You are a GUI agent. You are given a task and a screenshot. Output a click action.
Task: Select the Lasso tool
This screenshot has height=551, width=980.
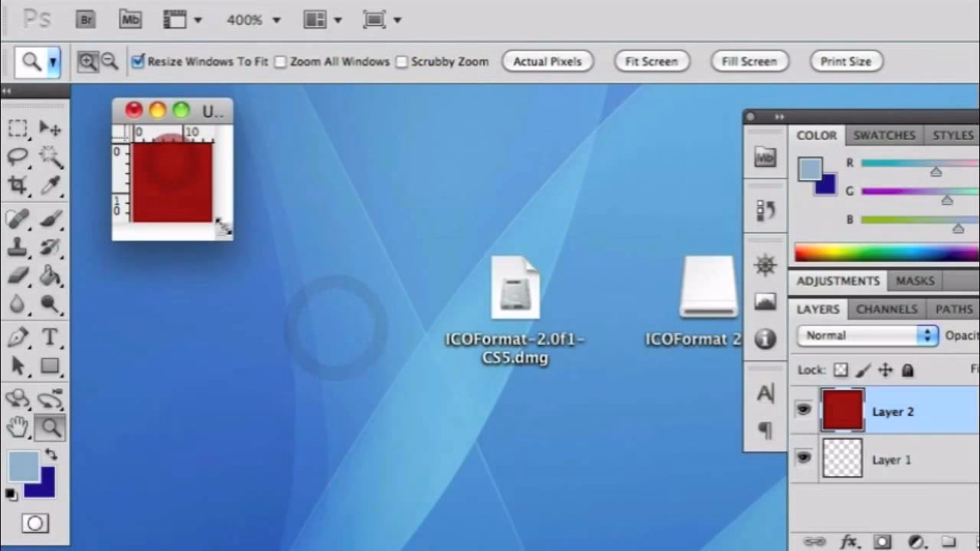click(17, 156)
